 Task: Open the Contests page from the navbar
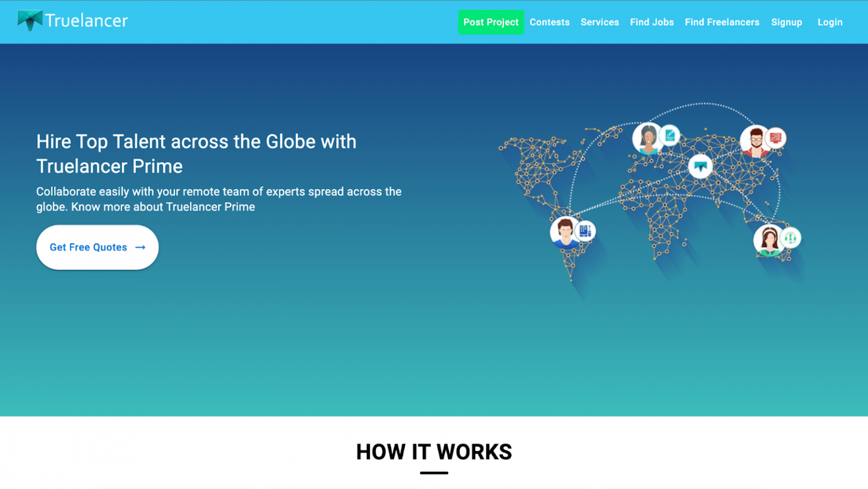coord(549,22)
